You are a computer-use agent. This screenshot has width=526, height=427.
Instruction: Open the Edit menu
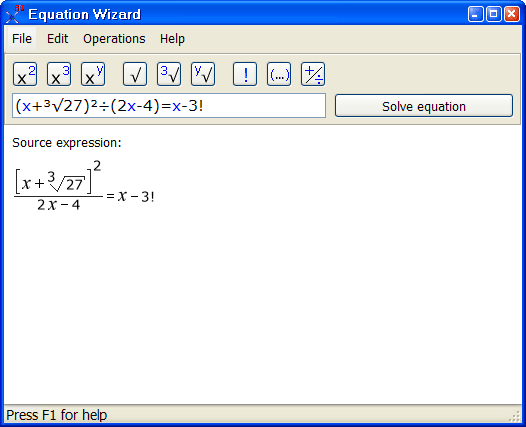[x=57, y=39]
